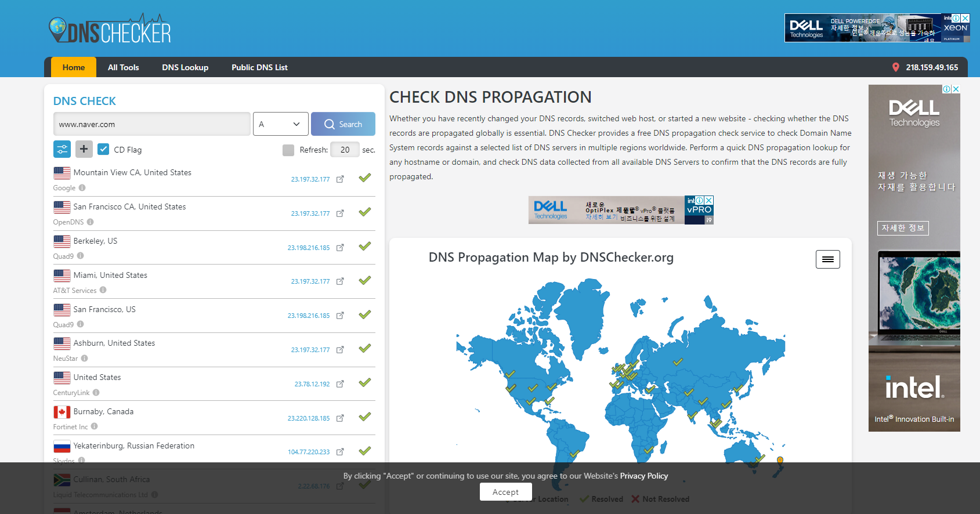The image size is (980, 514).
Task: Click the Miami, United States row text
Action: click(x=110, y=275)
